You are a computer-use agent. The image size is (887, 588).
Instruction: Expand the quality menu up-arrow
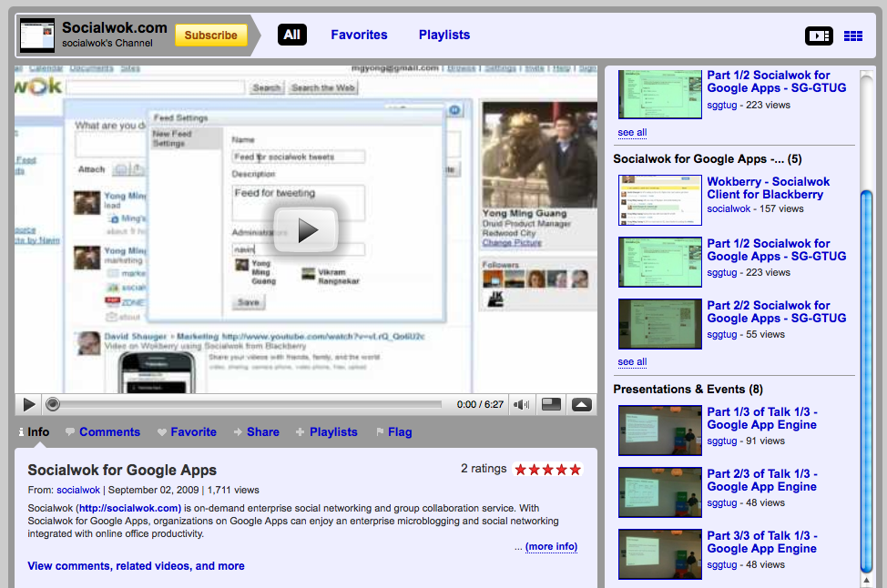coord(582,404)
